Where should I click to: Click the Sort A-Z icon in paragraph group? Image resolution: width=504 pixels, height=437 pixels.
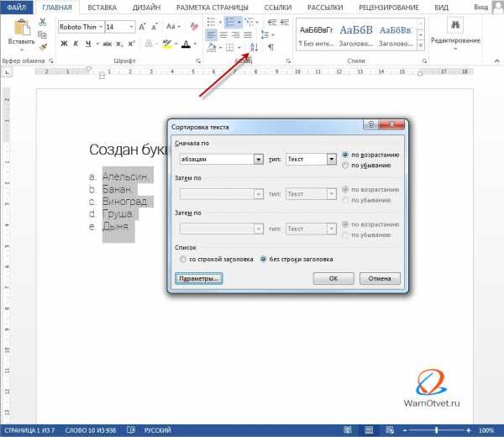click(x=254, y=47)
